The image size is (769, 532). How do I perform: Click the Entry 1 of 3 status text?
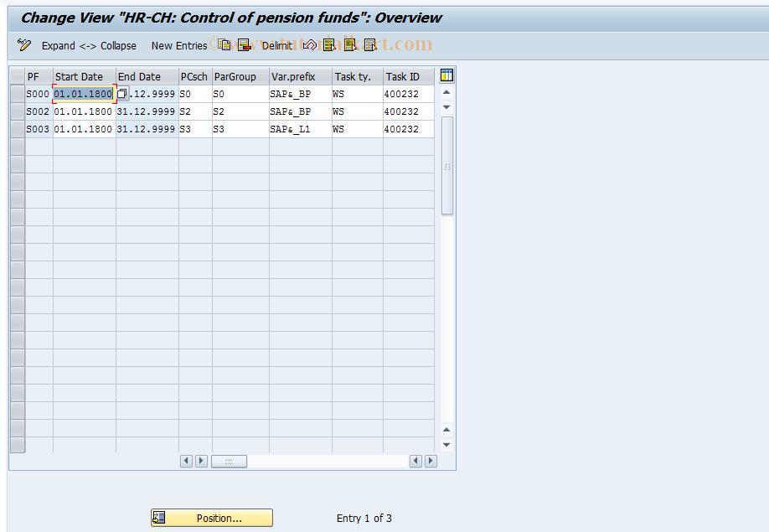pos(364,519)
